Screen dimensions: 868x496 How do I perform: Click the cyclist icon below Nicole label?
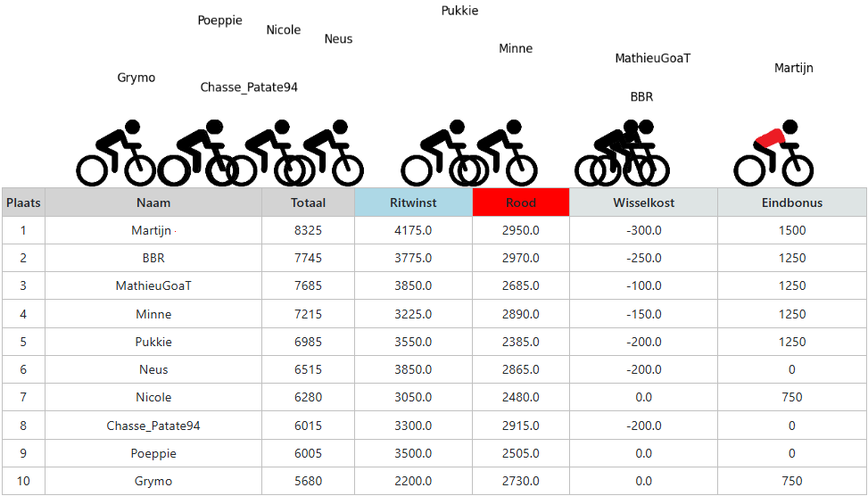(x=266, y=153)
